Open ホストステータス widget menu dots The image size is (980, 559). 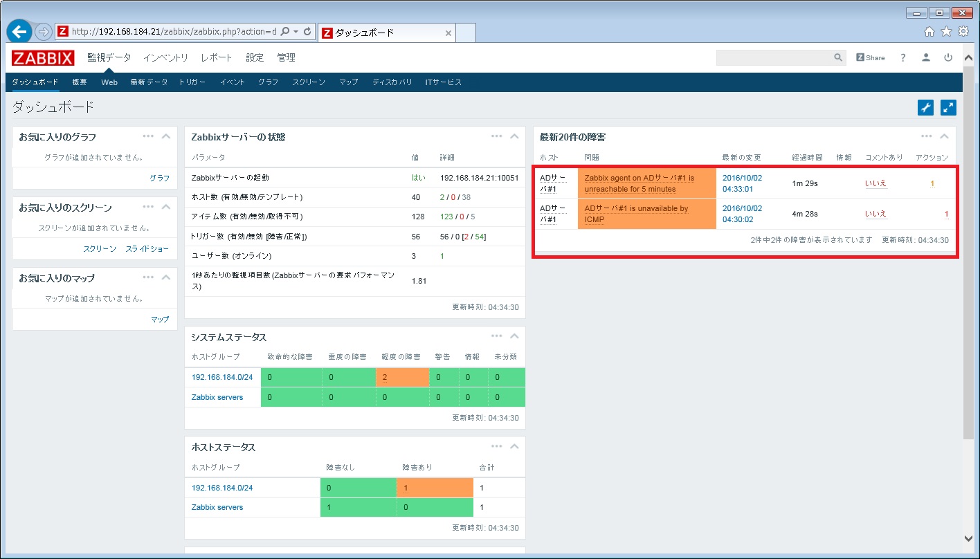(x=496, y=446)
